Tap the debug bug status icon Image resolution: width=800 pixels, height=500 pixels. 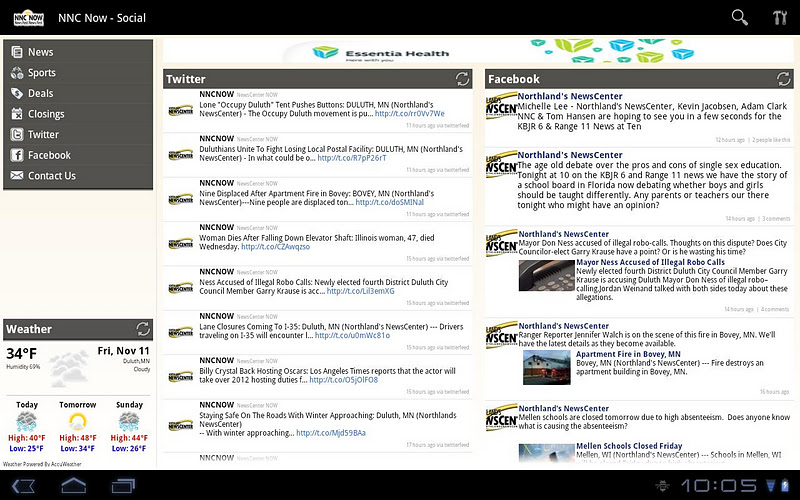[662, 485]
